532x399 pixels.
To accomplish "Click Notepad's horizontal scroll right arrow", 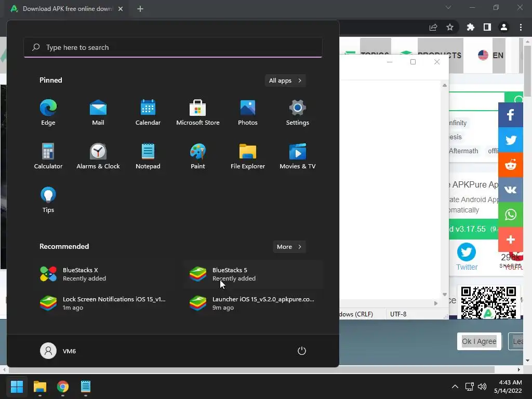I will [x=436, y=303].
